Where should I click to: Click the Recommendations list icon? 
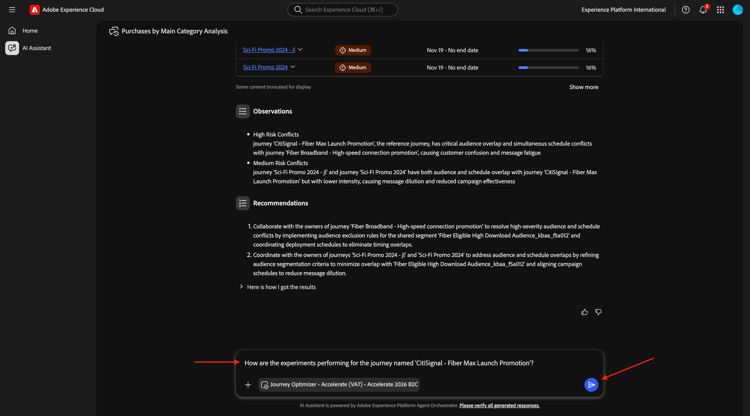[243, 203]
